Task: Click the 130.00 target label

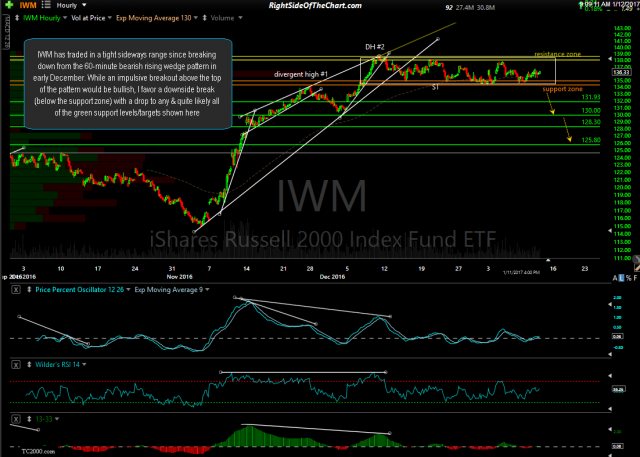Action: (591, 111)
